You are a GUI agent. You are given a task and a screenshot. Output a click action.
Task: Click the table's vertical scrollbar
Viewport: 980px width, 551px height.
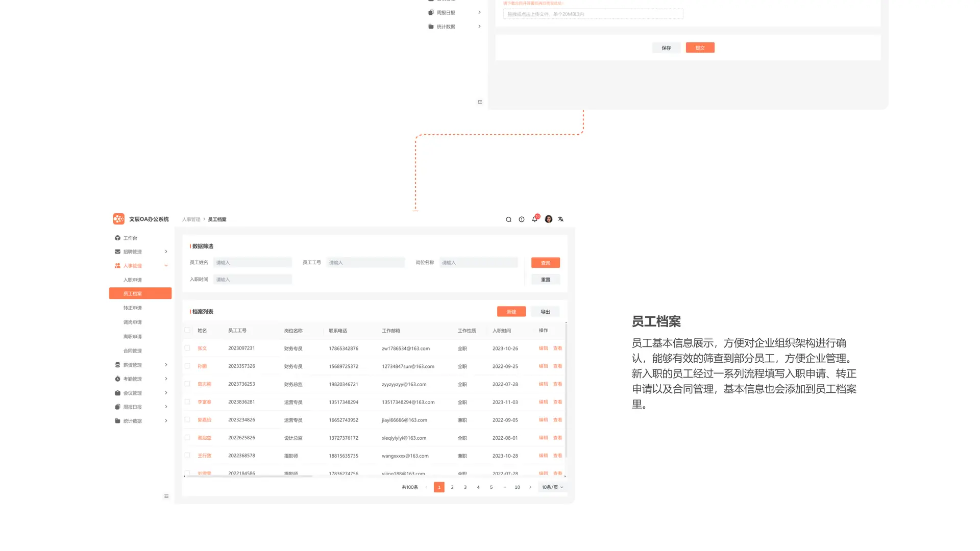tap(566, 390)
